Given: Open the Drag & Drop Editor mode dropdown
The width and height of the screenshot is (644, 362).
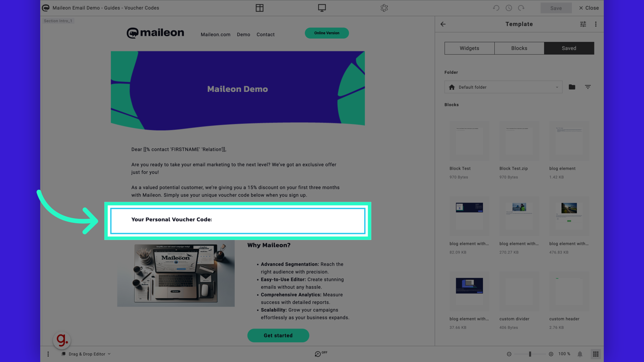Looking at the screenshot, I should point(86,354).
